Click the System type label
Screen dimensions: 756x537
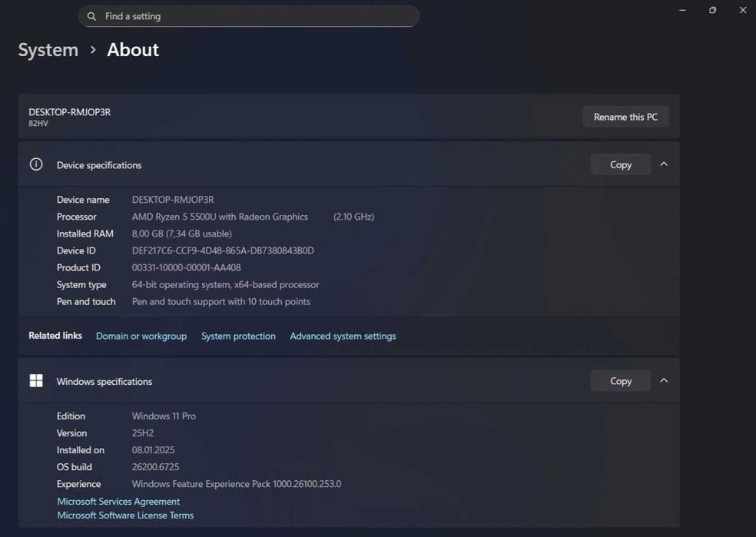[x=81, y=285]
